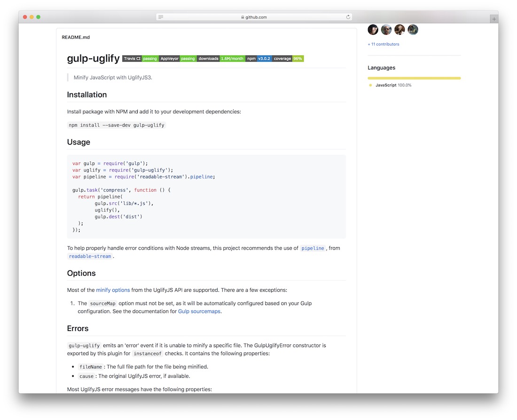Follow the 'Gulp sourcemaps' link

coord(199,311)
